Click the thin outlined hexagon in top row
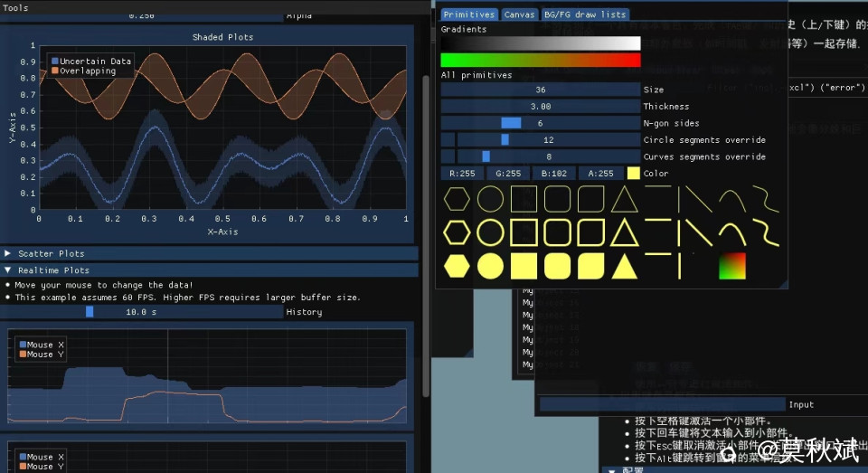 coord(457,199)
